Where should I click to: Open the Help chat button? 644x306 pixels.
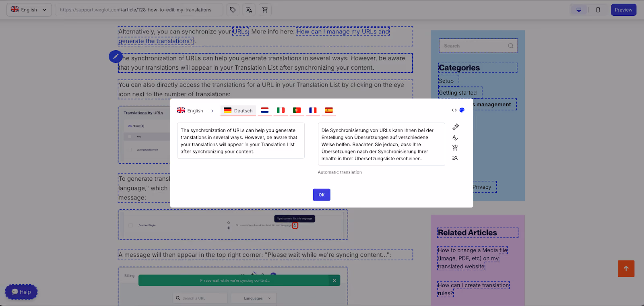click(21, 292)
